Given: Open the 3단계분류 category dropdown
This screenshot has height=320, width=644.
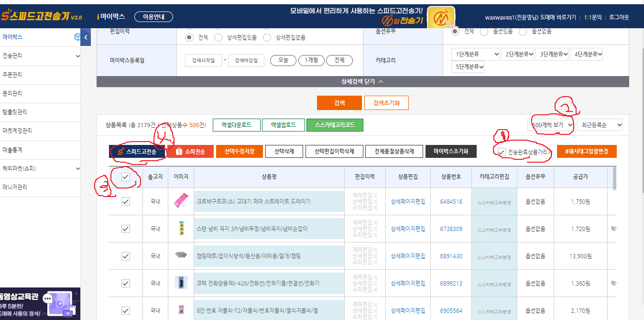Looking at the screenshot, I should pos(552,54).
